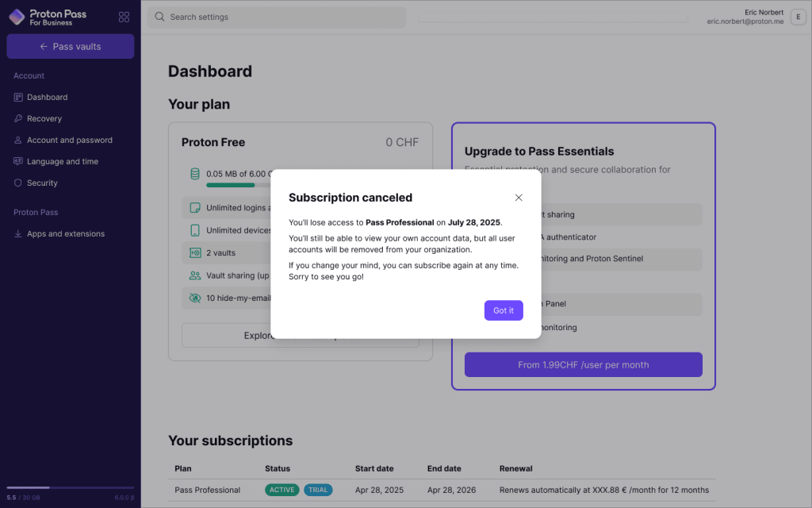Screen dimensions: 812x508
Task: Click the Eric Norbert name text
Action: pos(764,13)
